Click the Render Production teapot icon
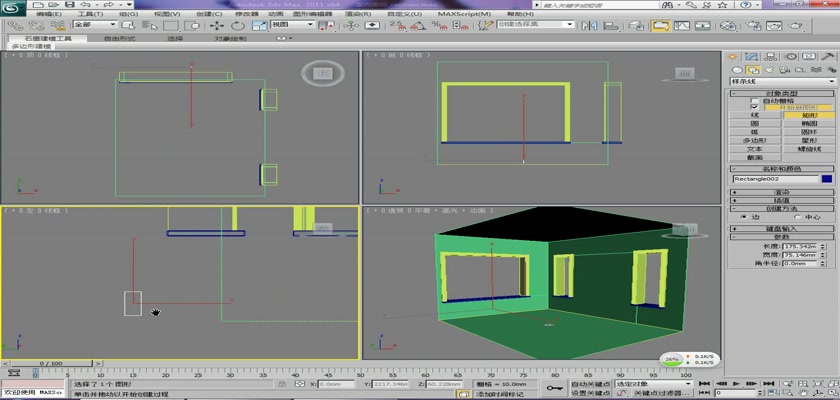 (796, 25)
